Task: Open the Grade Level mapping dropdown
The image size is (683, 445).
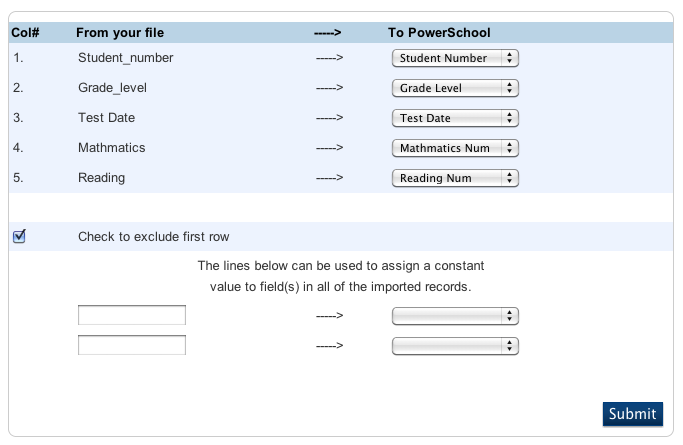Action: click(x=455, y=88)
